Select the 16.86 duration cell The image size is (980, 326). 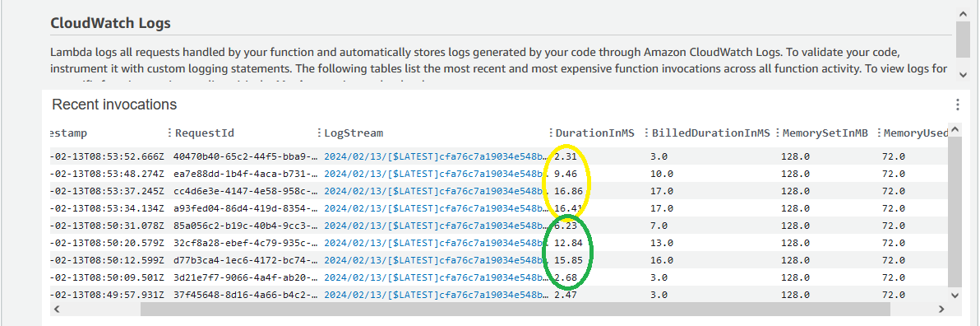pyautogui.click(x=567, y=191)
